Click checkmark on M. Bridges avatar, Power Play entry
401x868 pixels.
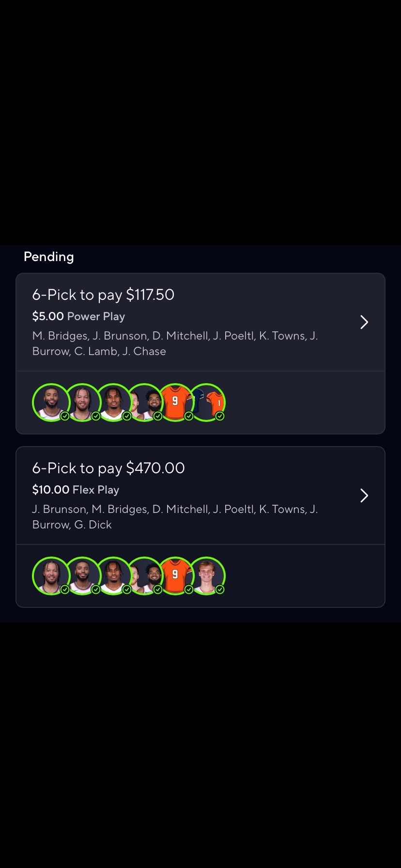tap(65, 416)
